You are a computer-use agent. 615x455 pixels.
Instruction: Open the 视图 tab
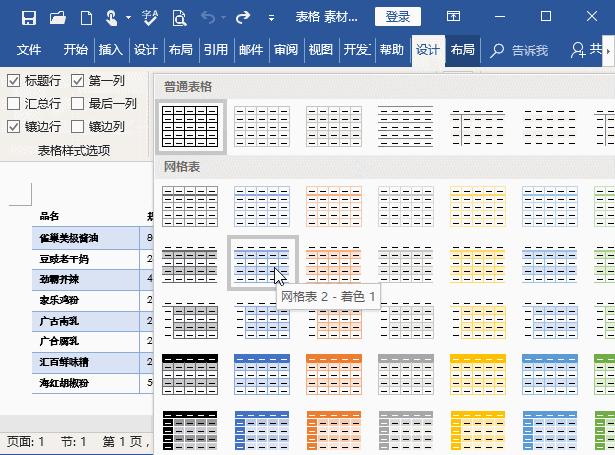point(321,49)
